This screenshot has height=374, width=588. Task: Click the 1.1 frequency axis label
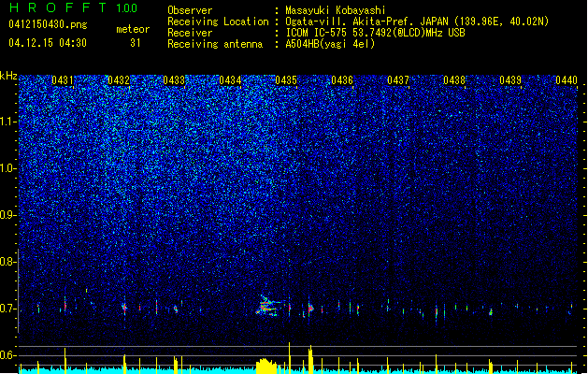coord(8,122)
